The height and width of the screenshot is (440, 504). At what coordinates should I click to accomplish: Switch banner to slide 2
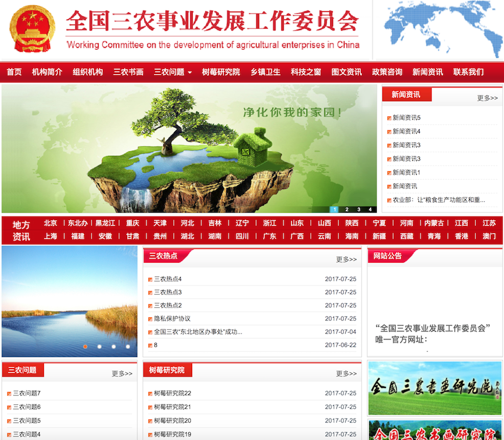(x=347, y=210)
